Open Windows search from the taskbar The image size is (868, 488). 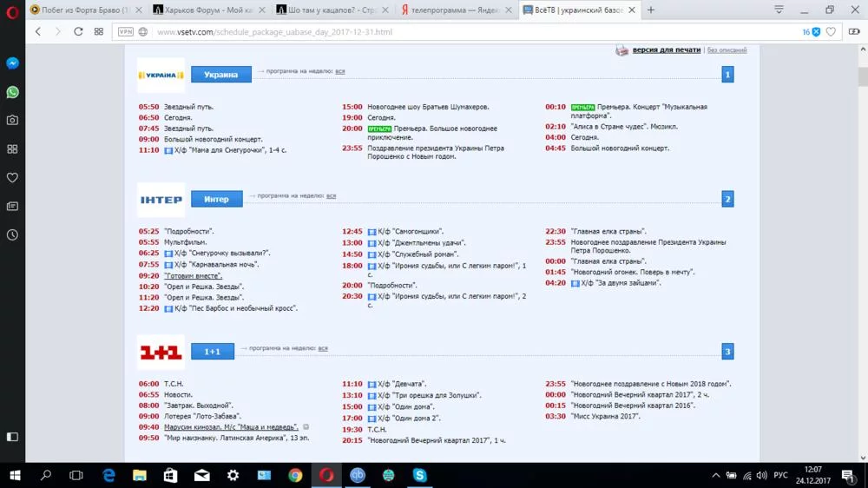pyautogui.click(x=46, y=475)
